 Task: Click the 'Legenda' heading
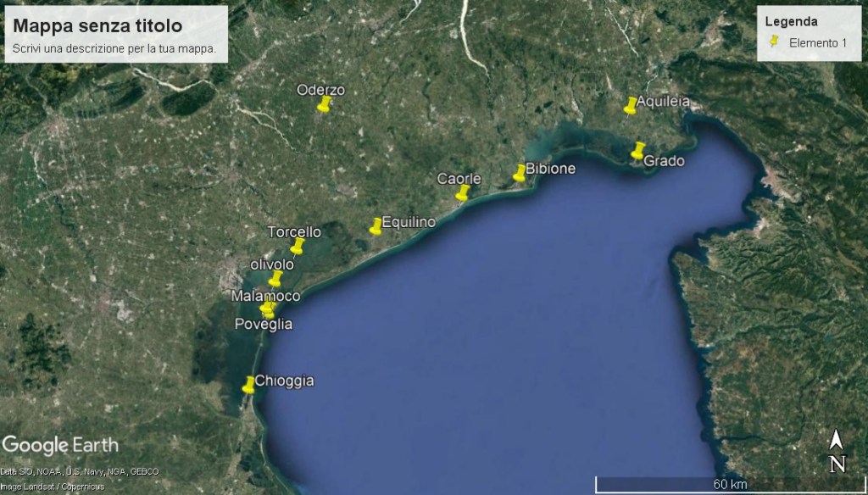coord(791,21)
